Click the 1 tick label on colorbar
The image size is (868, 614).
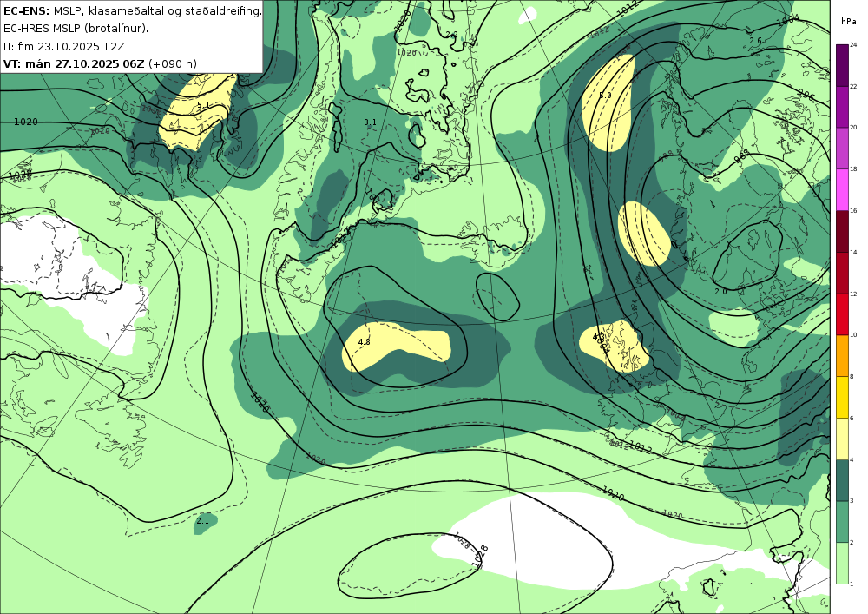pos(852,584)
